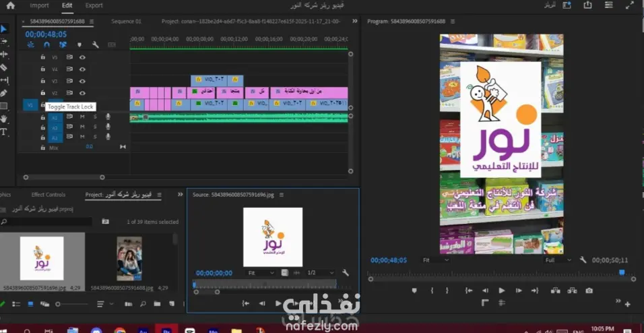
Task: Go to Out point in Program monitor
Action: (x=534, y=291)
